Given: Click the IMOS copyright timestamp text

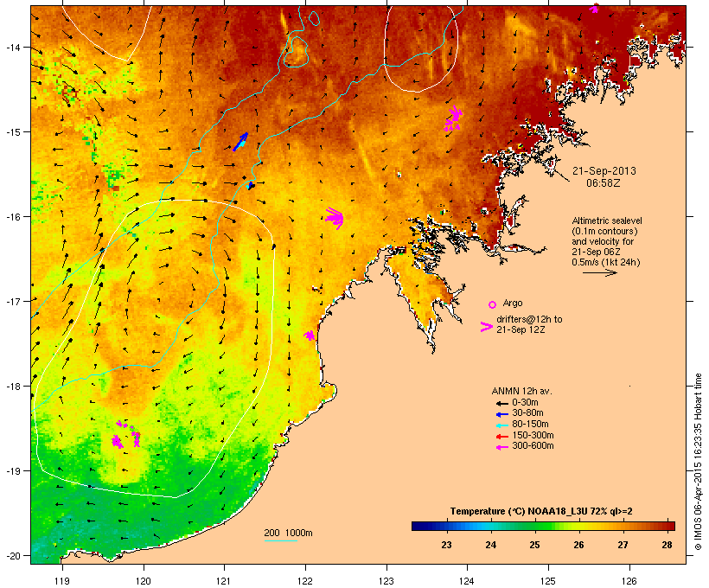Looking at the screenshot, I should [698, 462].
